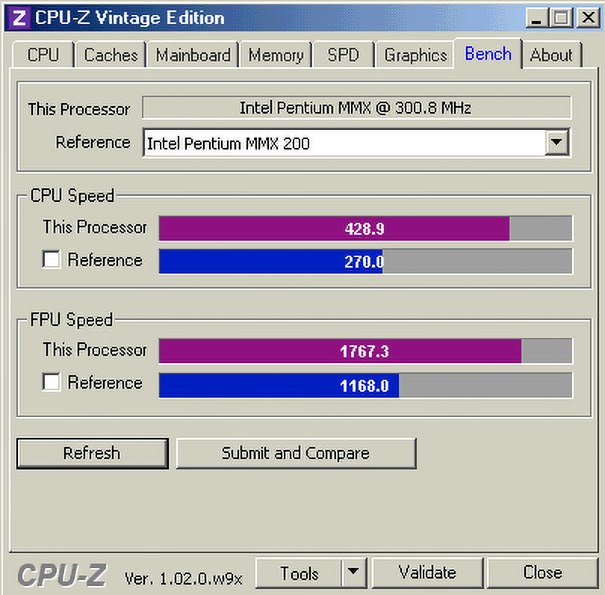Close window using title bar X
605x595 pixels.
tap(588, 18)
